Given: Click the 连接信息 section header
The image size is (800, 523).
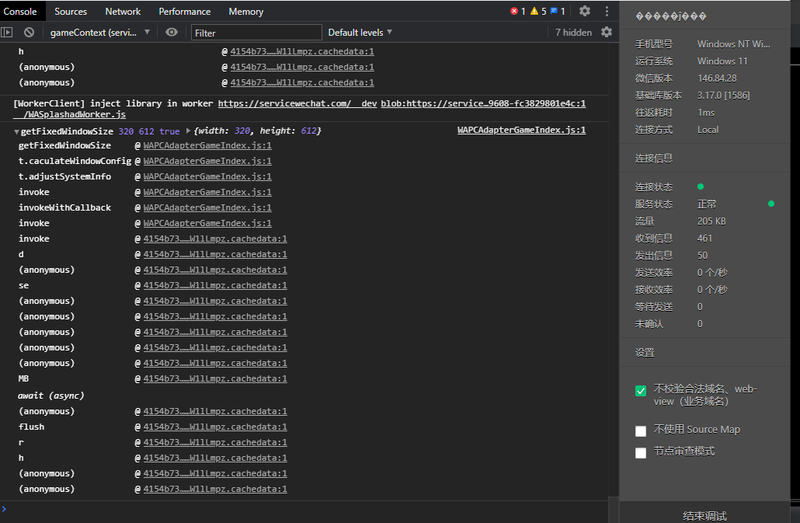Looking at the screenshot, I should click(x=654, y=158).
